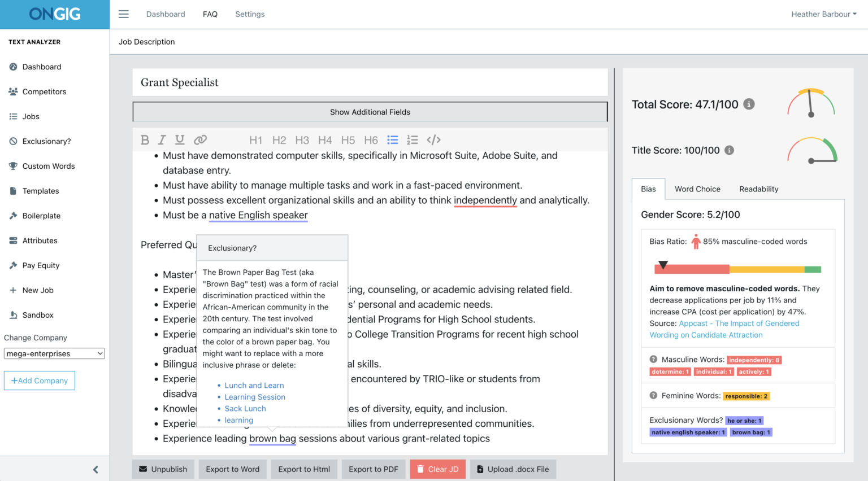
Task: Apply H3 heading style
Action: click(x=302, y=140)
